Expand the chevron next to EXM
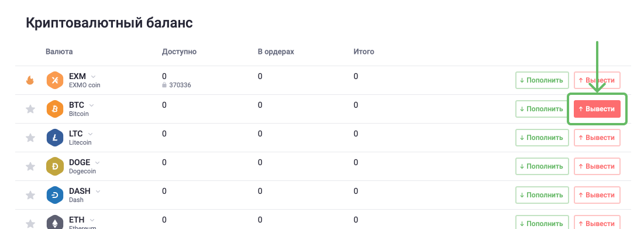644x229 pixels. (x=93, y=77)
